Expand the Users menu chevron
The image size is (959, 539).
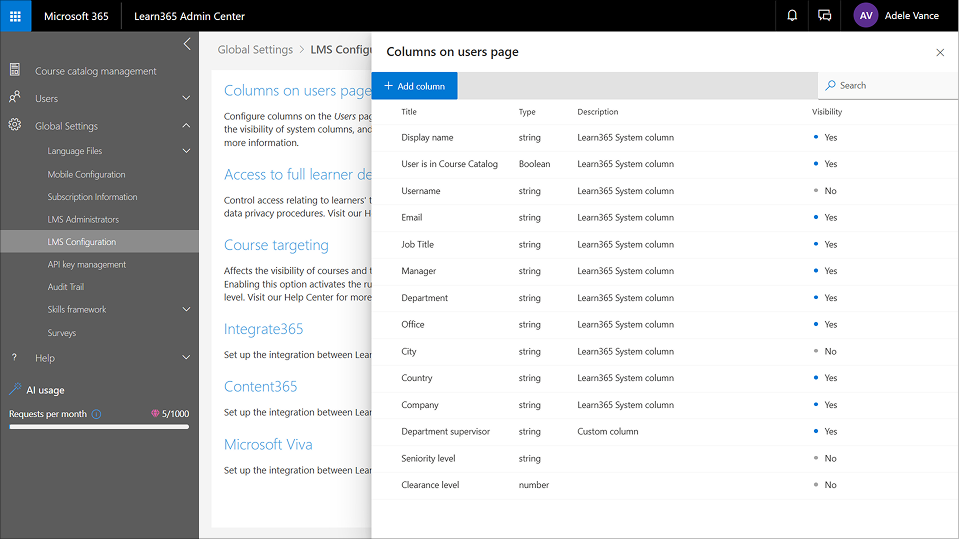(186, 98)
